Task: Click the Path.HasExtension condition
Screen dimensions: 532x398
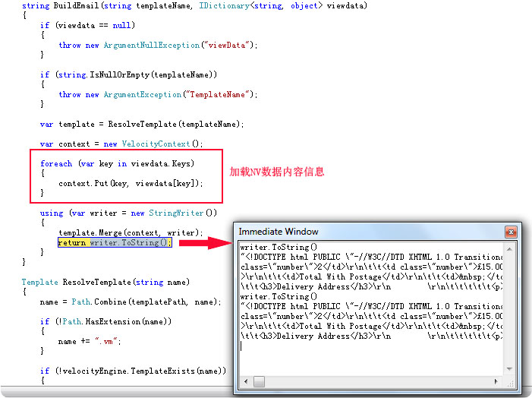Action: tap(114, 321)
